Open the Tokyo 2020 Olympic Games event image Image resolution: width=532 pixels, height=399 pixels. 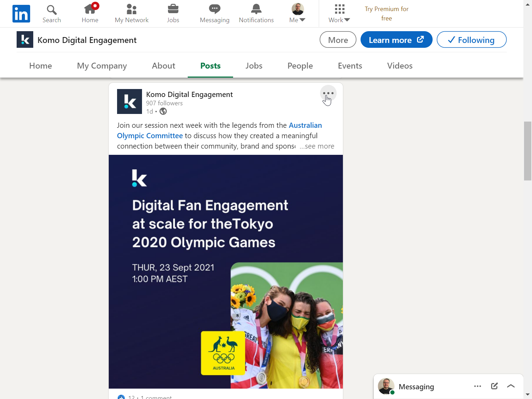click(226, 272)
